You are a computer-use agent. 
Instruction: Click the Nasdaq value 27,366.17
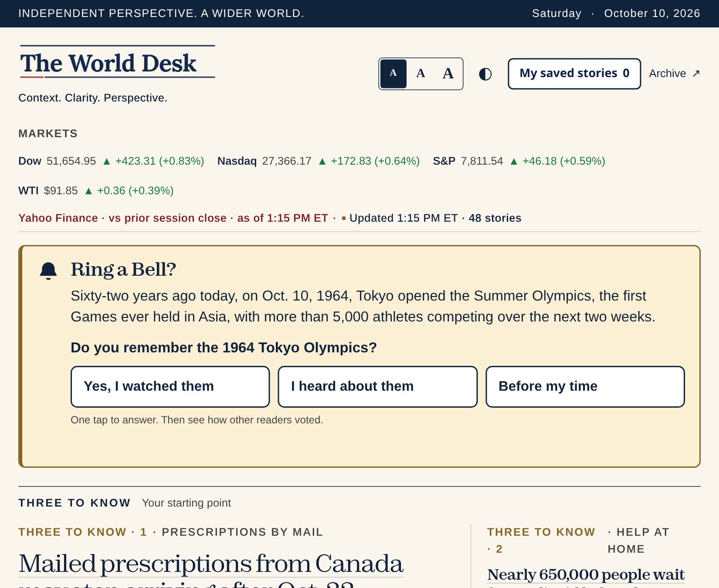click(287, 161)
